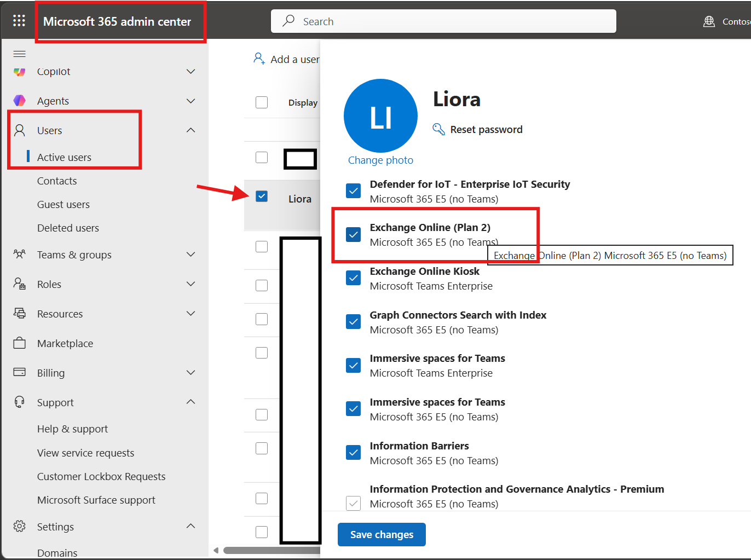Screen dimensions: 751x560
Task: Click the Liora name in user list
Action: coord(300,199)
